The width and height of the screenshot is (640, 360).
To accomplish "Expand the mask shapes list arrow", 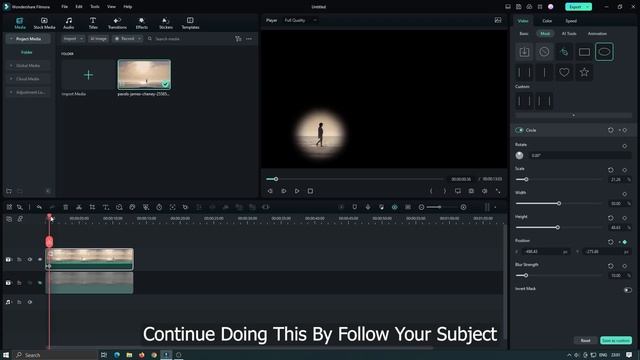I will (573, 116).
